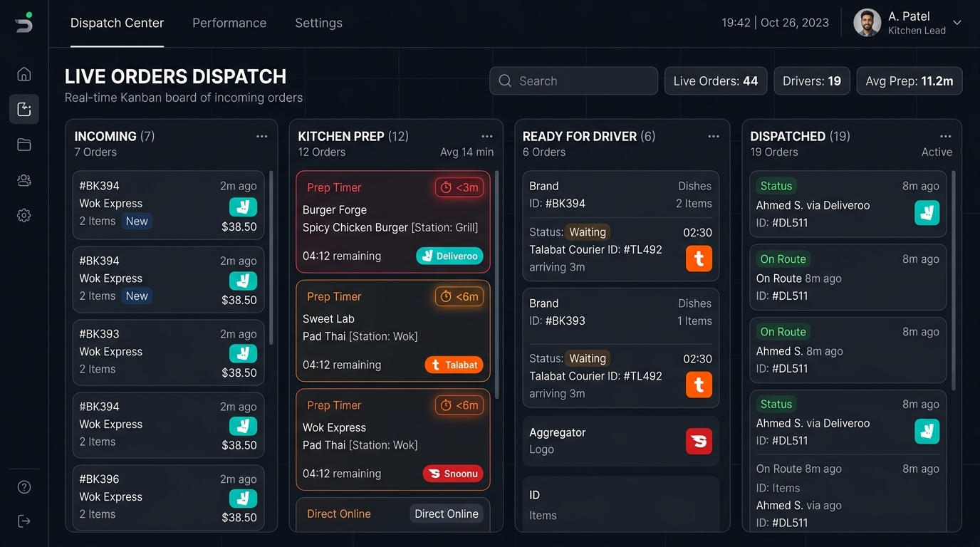The width and height of the screenshot is (980, 547).
Task: Click into the Search orders field
Action: (573, 81)
